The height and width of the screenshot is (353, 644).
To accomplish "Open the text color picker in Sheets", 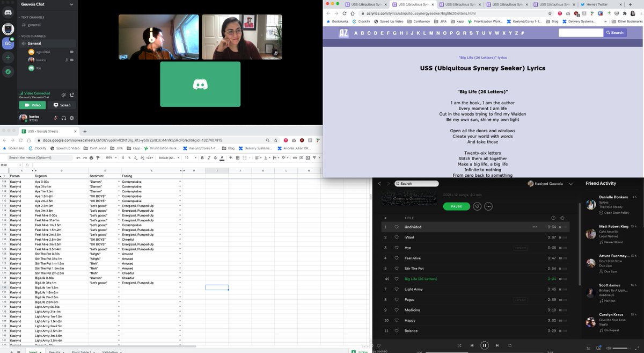I will tap(221, 157).
